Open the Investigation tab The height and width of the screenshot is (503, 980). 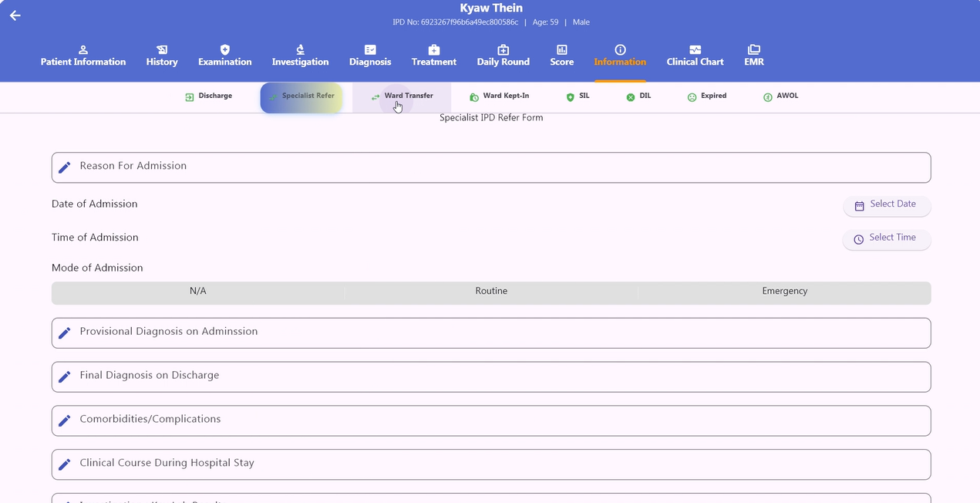[x=301, y=56]
